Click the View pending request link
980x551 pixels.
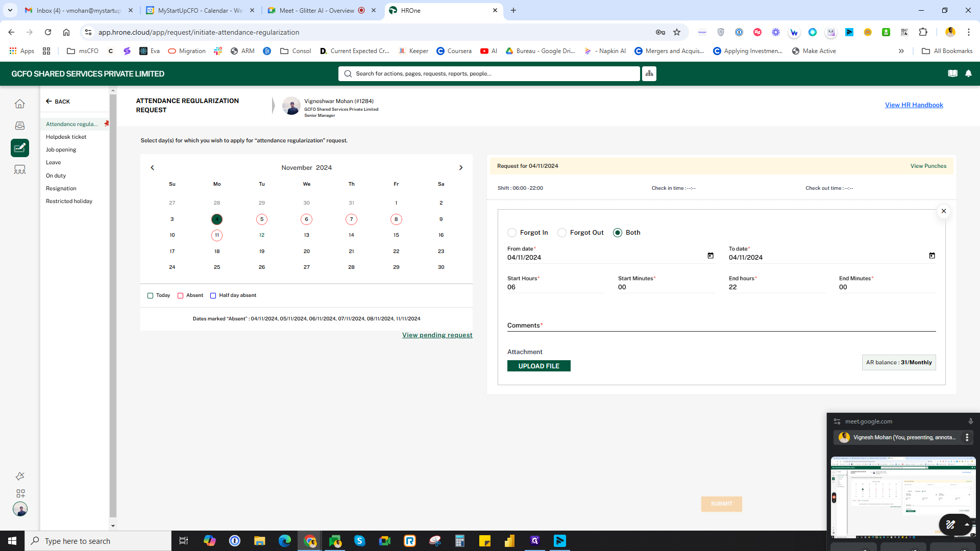tap(437, 335)
